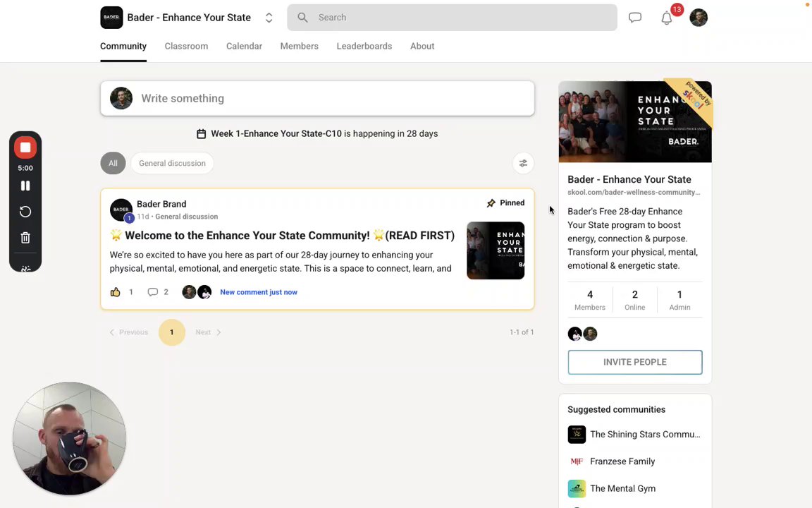812x508 pixels.
Task: Open the Franzese Family suggested community
Action: tap(622, 461)
